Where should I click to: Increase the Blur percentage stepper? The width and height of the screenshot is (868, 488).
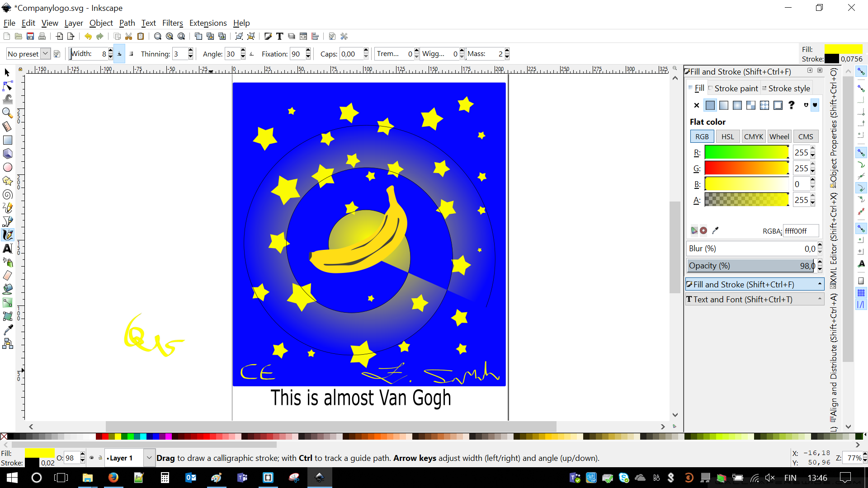820,245
